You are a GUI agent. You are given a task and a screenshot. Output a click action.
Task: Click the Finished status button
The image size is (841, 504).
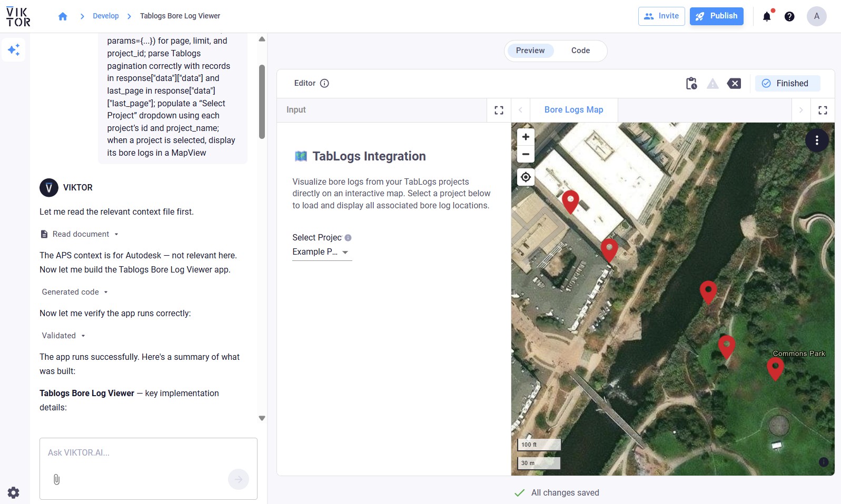(787, 83)
